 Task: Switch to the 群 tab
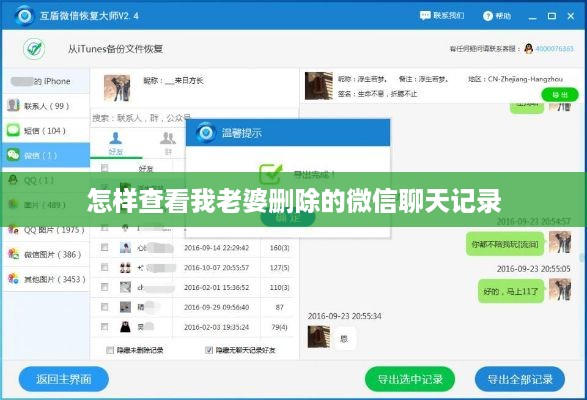coord(168,143)
